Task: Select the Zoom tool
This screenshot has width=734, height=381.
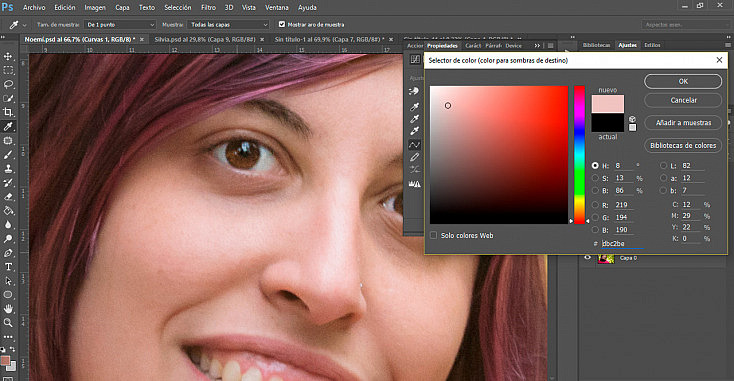Action: [x=8, y=323]
